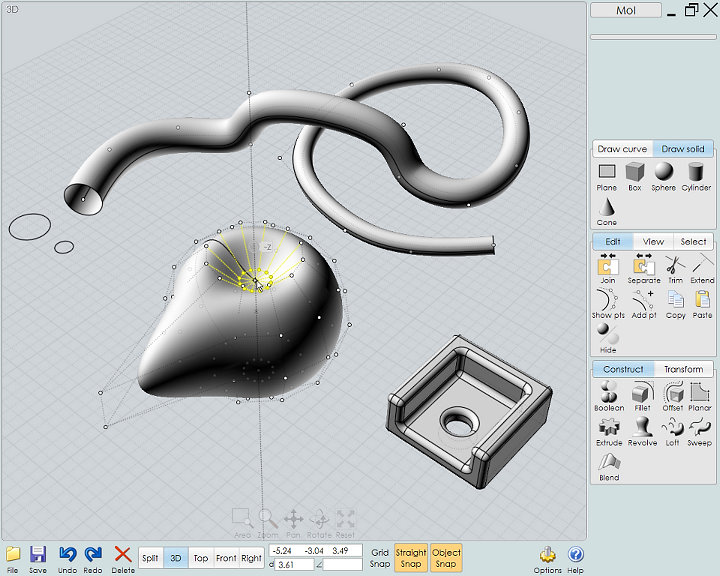Switch to the Select tab
720x576 pixels.
[x=693, y=242]
